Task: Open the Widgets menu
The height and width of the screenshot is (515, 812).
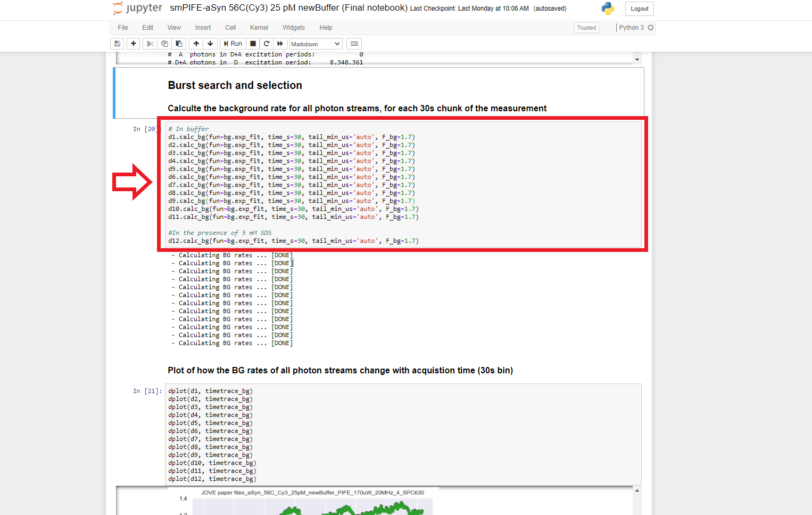Action: point(294,28)
